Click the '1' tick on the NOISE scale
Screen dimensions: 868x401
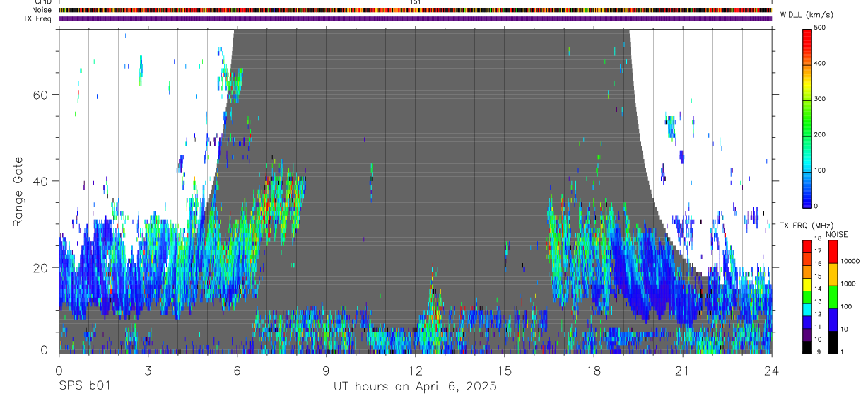(x=843, y=352)
